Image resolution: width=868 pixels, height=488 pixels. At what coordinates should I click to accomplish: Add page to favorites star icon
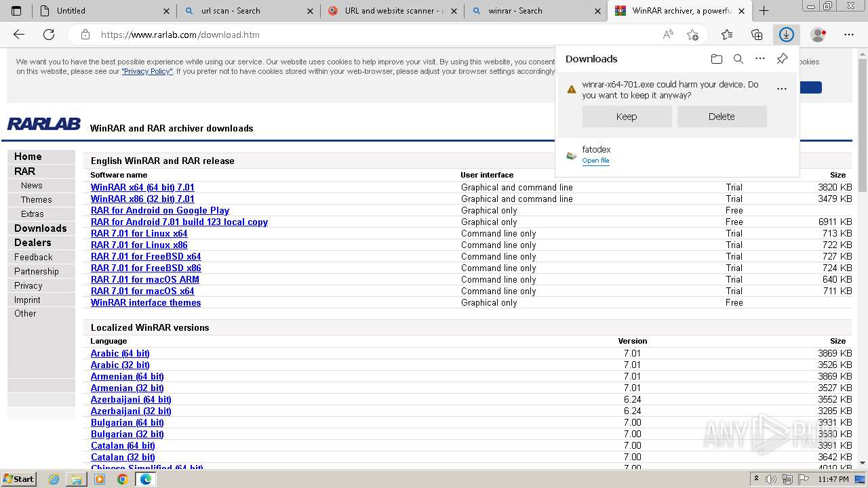click(x=692, y=35)
